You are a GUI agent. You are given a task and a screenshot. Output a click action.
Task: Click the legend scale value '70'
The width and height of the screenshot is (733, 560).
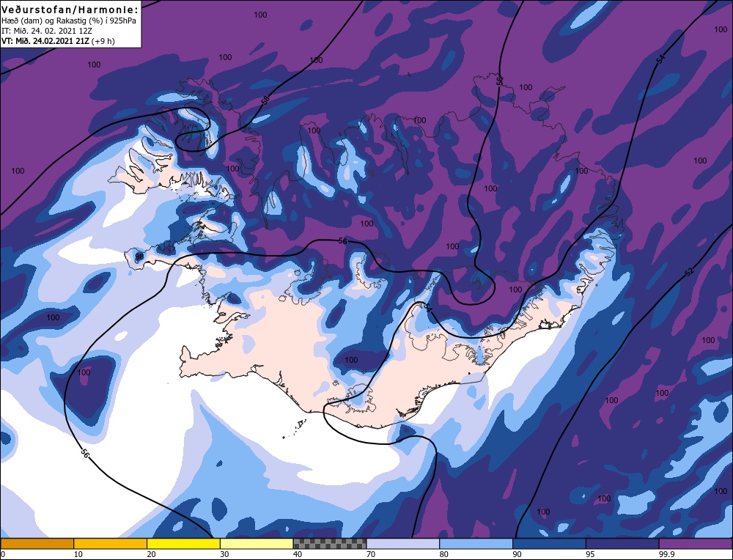pos(371,554)
